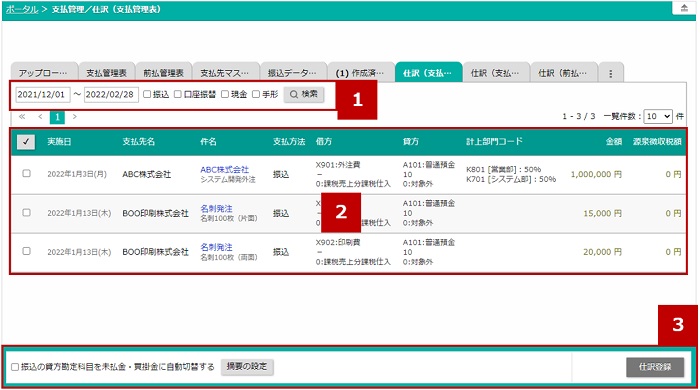The image size is (700, 390).
Task: Open 名刺発注 link for 両面 order
Action: coord(217,247)
